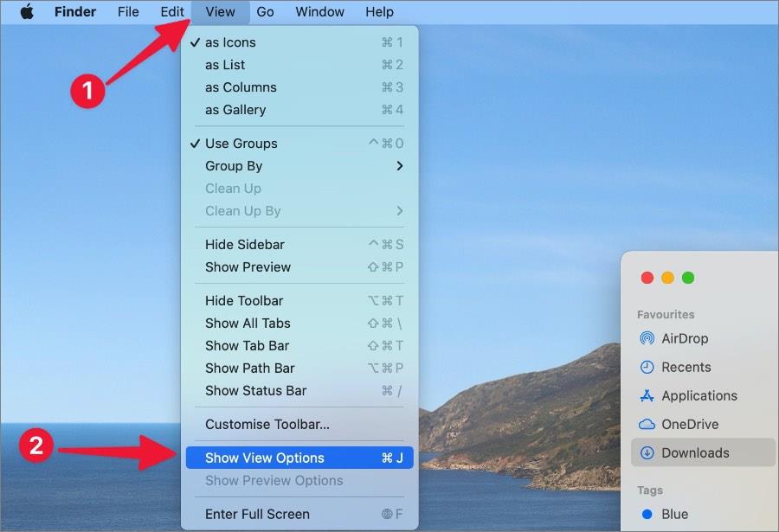Click the Tags section header
The width and height of the screenshot is (779, 532).
tap(650, 490)
